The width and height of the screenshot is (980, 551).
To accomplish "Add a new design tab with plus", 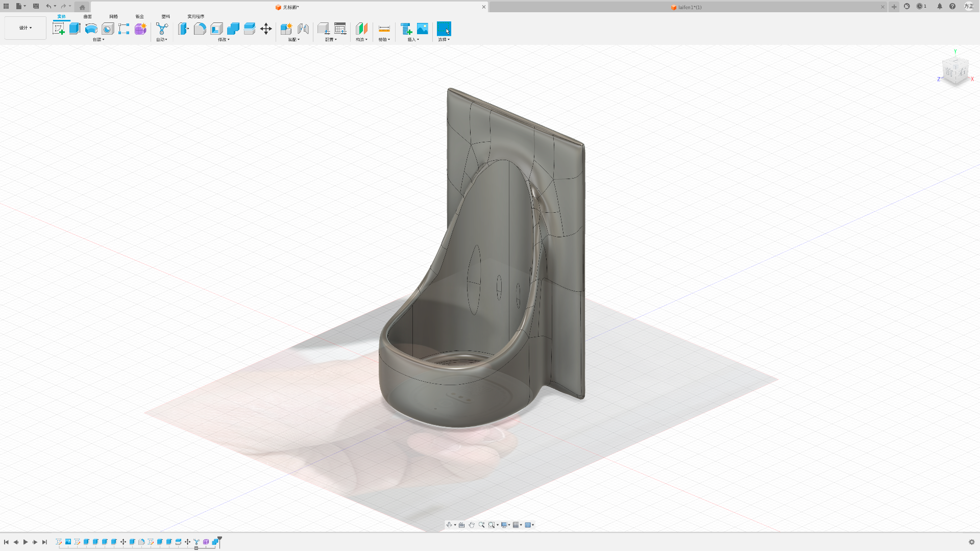I will (x=894, y=7).
